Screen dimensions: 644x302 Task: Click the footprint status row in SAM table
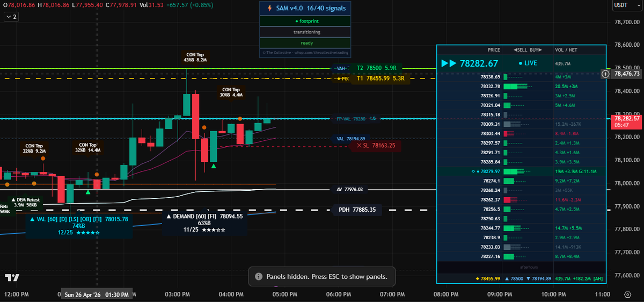click(x=305, y=21)
